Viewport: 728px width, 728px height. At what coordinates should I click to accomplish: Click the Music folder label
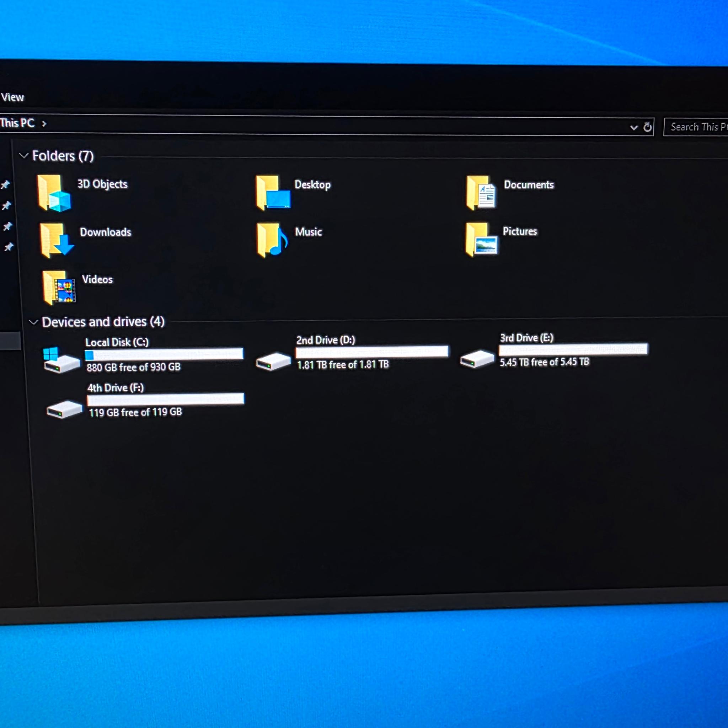(309, 231)
